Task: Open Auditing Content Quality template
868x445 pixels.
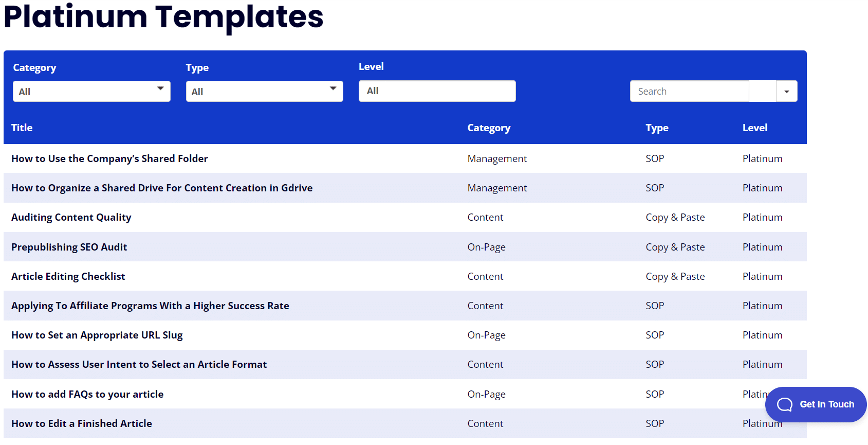Action: click(x=71, y=217)
